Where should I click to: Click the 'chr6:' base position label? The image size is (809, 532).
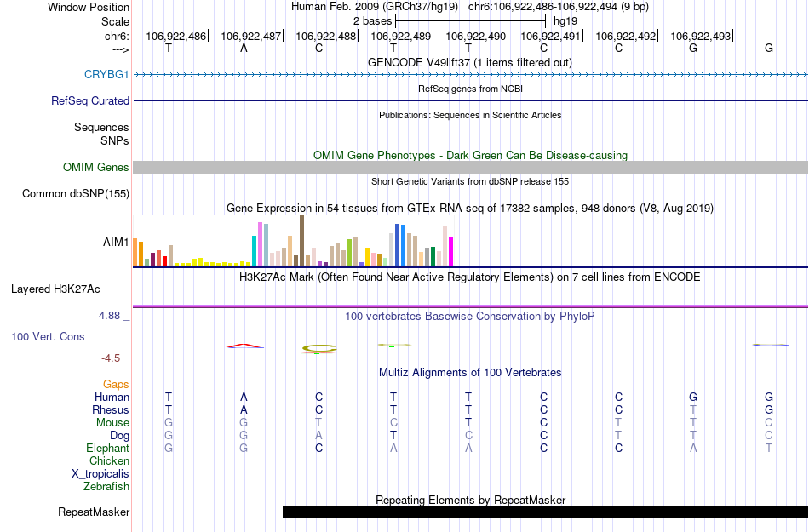[x=117, y=36]
